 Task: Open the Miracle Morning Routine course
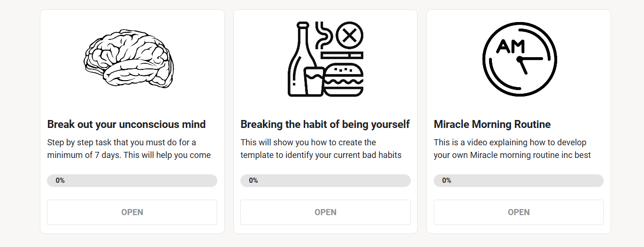pyautogui.click(x=519, y=212)
